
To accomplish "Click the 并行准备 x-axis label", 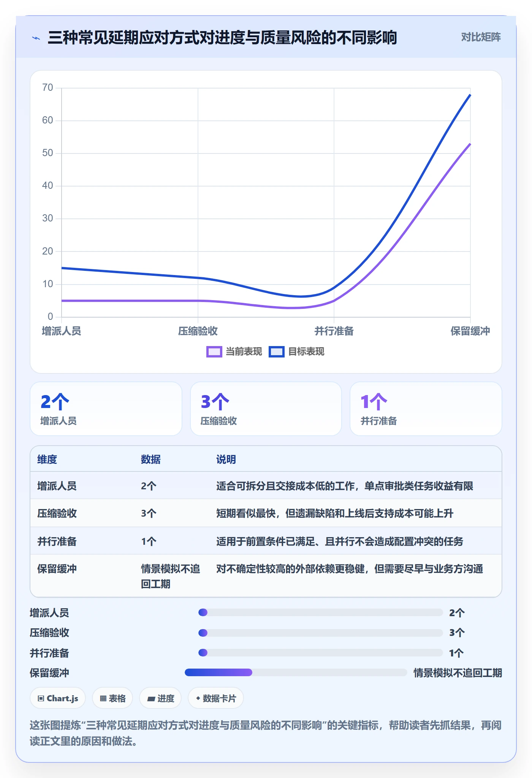I will point(334,331).
